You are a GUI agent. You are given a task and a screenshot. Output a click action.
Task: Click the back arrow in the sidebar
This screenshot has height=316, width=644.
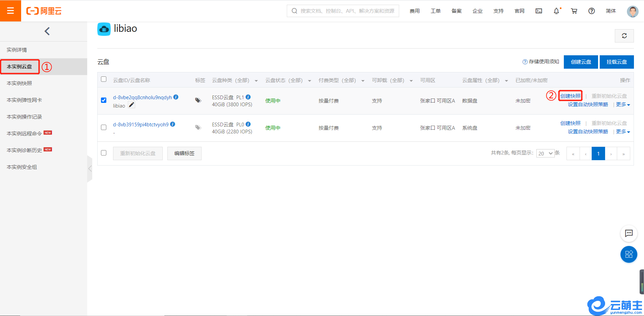coord(47,31)
